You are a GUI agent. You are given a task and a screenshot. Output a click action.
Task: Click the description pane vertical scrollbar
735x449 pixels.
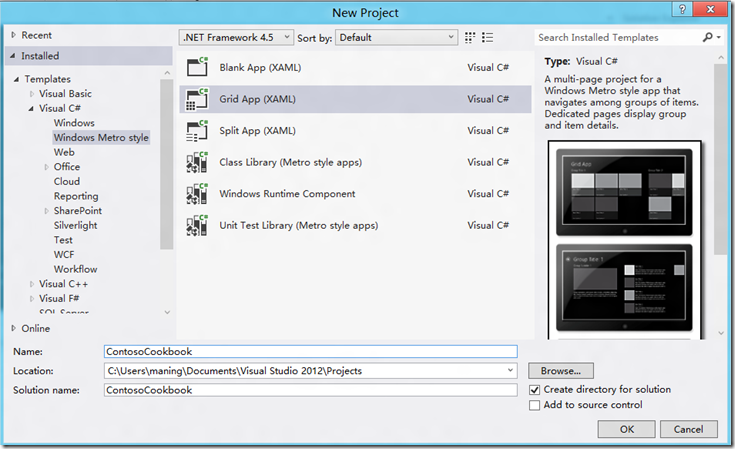[721, 159]
